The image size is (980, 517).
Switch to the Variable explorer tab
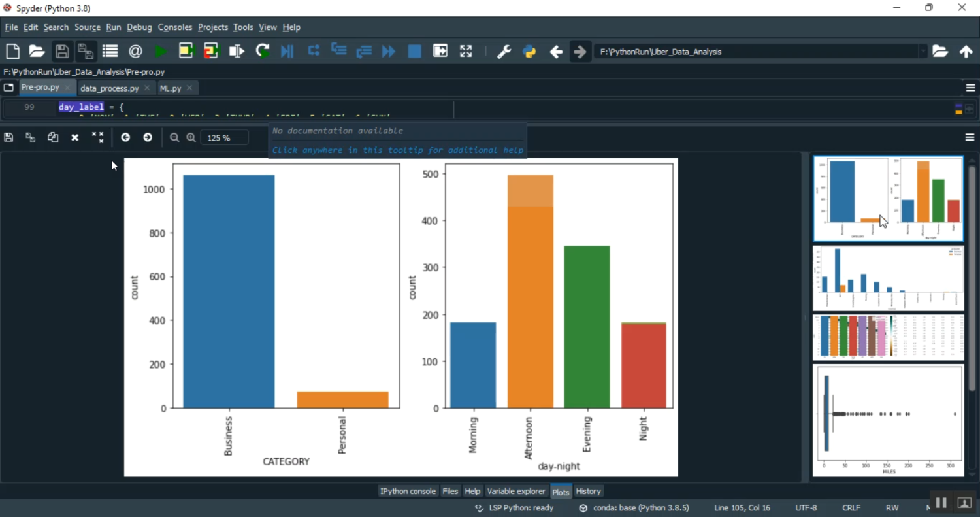pos(515,492)
